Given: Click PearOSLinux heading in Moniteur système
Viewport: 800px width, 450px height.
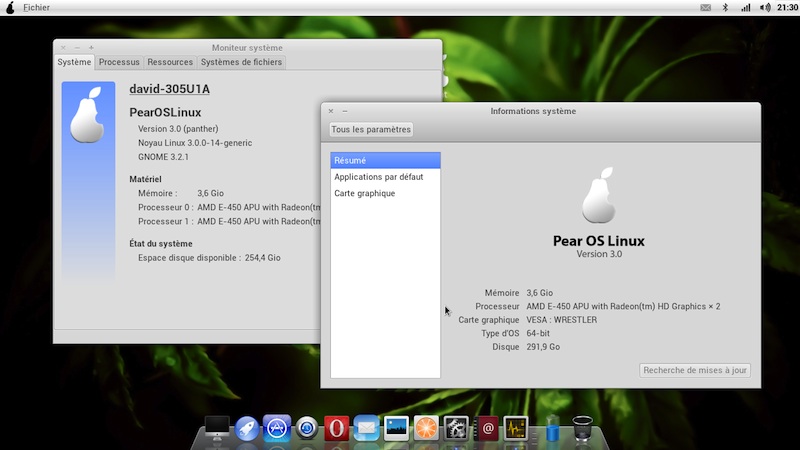Looking at the screenshot, I should click(x=165, y=112).
